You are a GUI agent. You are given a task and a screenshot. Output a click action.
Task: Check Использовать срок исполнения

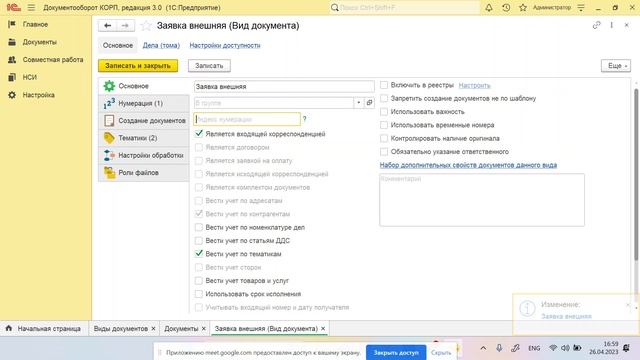pyautogui.click(x=199, y=294)
